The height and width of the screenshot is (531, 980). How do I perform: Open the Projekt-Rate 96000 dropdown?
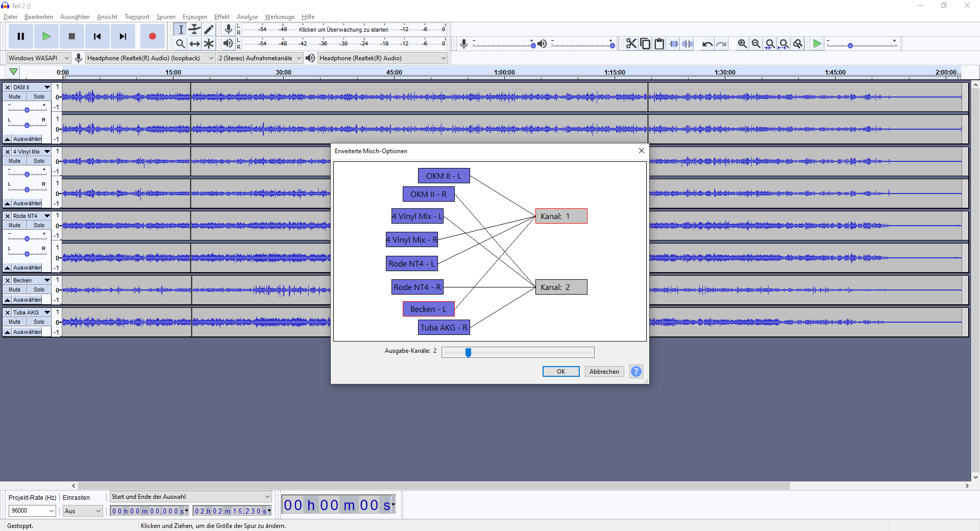pyautogui.click(x=32, y=511)
